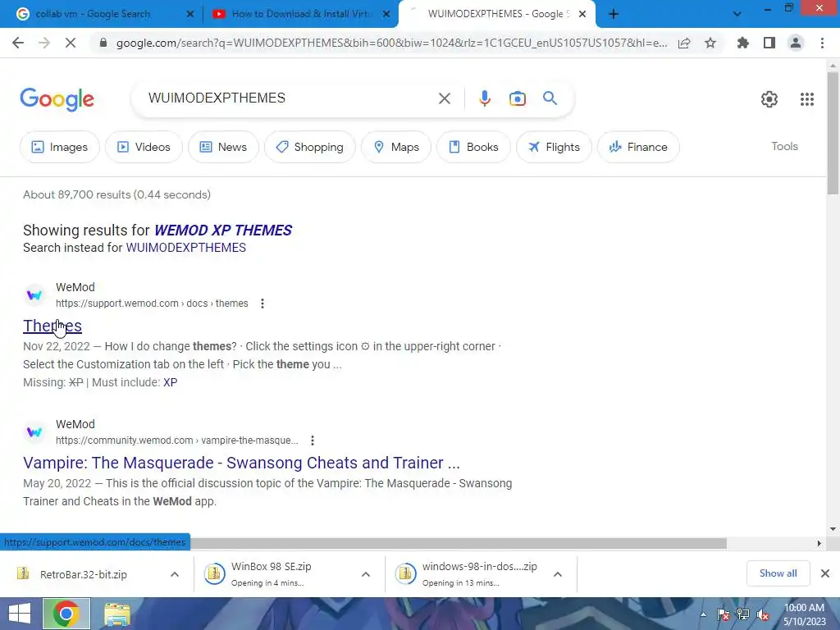The height and width of the screenshot is (630, 840).
Task: Bookmark this page with the star
Action: tap(710, 43)
